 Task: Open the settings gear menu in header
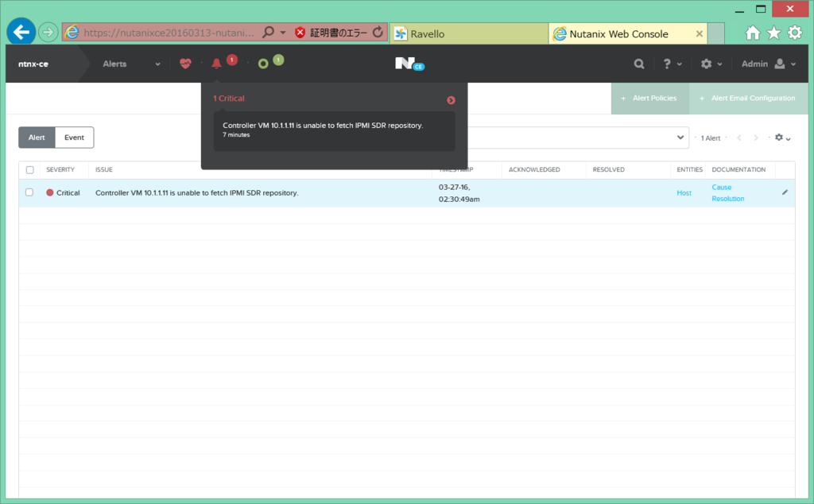click(711, 64)
